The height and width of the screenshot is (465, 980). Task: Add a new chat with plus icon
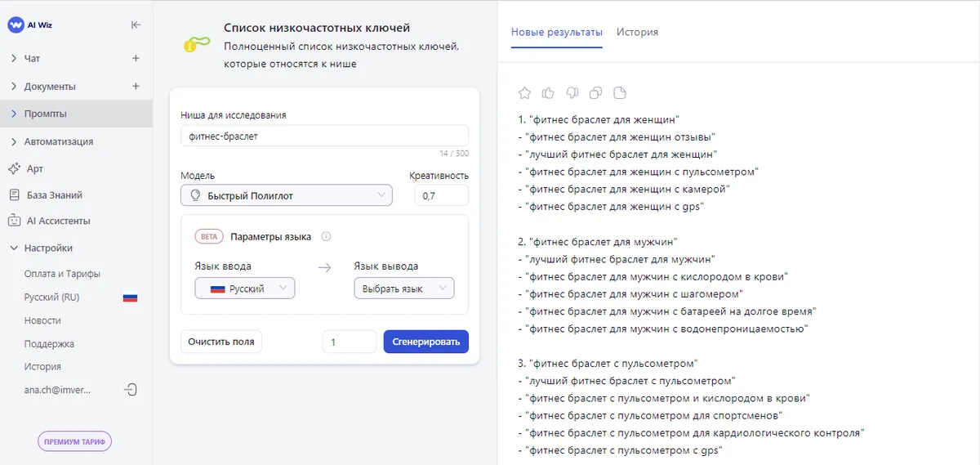136,59
